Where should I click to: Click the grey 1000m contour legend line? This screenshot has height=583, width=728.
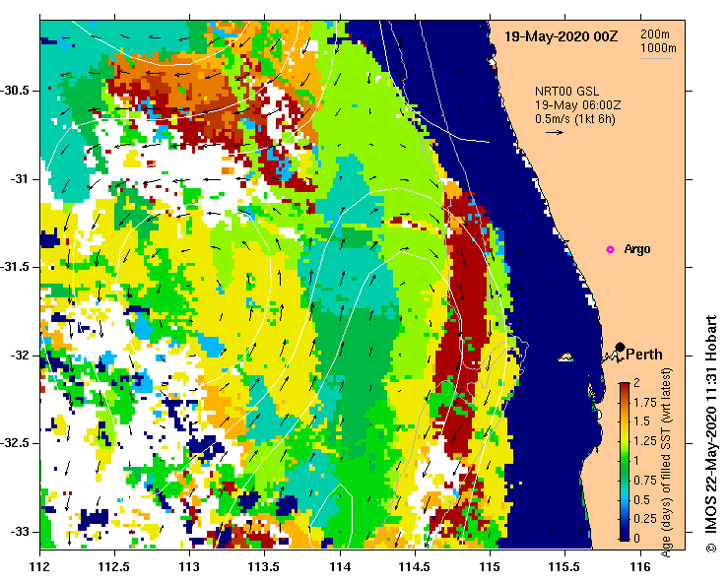656,58
